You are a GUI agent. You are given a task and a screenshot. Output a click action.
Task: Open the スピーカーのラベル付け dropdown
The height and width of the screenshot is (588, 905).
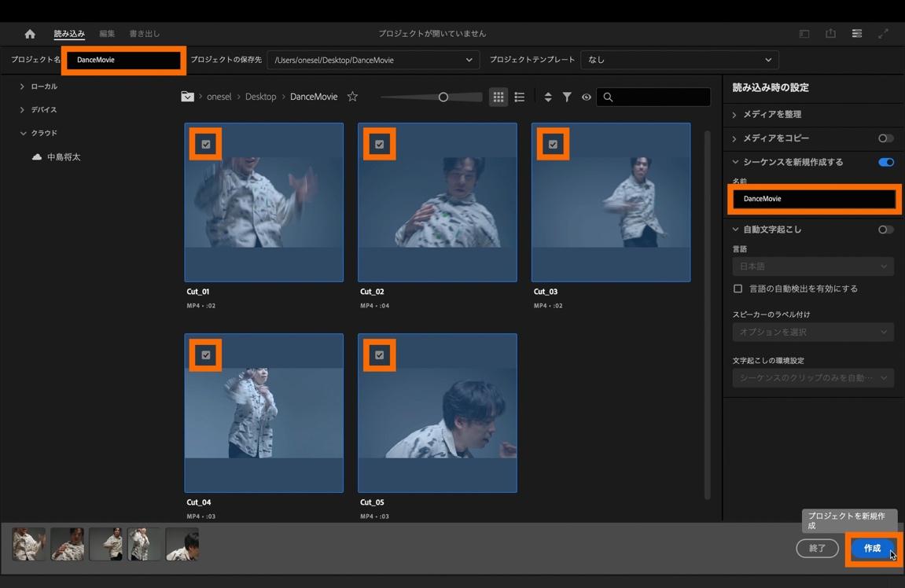pyautogui.click(x=813, y=332)
